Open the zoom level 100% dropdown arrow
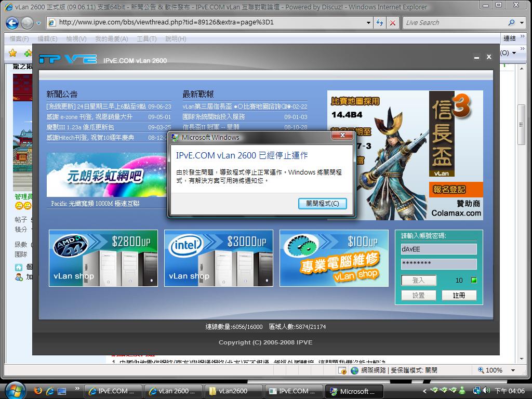The image size is (532, 399). tap(513, 370)
